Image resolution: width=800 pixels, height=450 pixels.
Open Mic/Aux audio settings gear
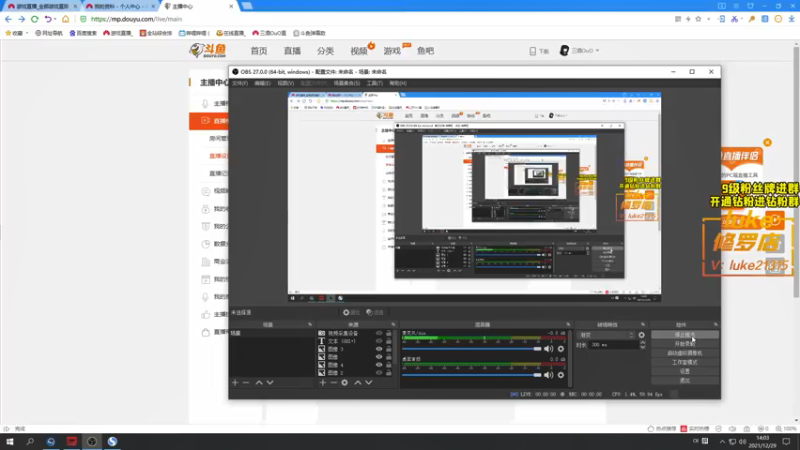coord(561,349)
